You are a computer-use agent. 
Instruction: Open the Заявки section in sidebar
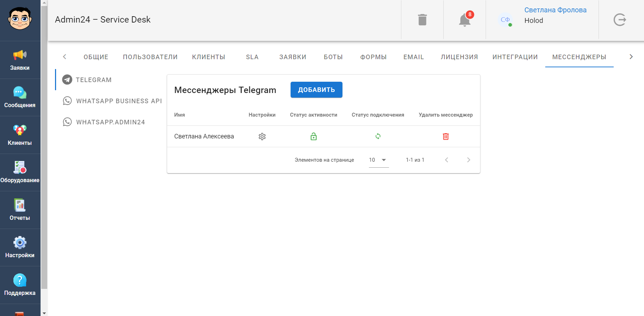click(20, 60)
